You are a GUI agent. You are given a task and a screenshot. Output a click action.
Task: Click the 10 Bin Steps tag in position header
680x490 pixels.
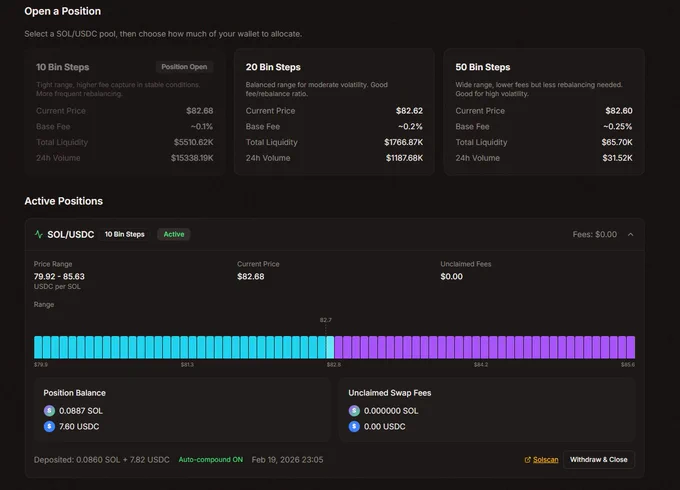pos(124,234)
